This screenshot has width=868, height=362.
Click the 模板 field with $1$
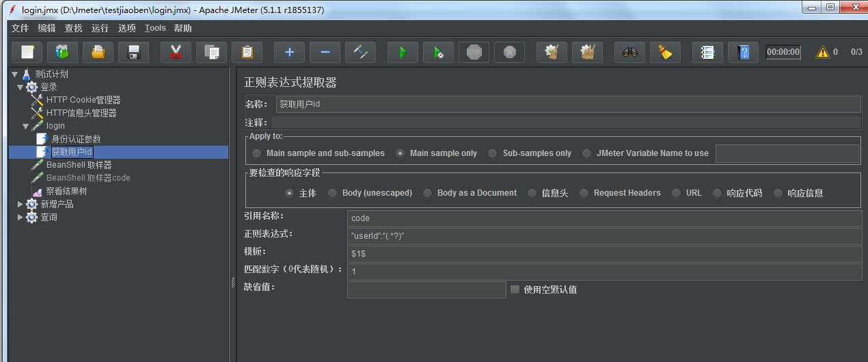pyautogui.click(x=605, y=254)
